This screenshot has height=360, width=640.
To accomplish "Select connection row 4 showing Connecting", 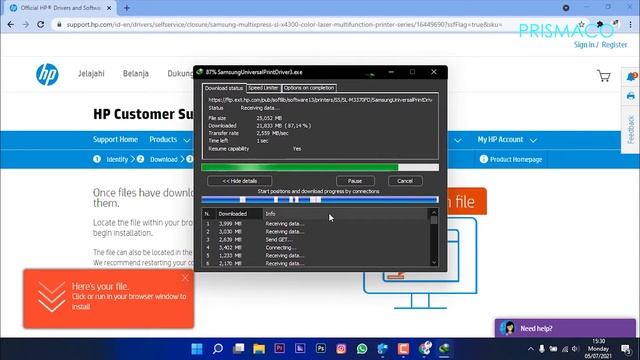I will [316, 247].
